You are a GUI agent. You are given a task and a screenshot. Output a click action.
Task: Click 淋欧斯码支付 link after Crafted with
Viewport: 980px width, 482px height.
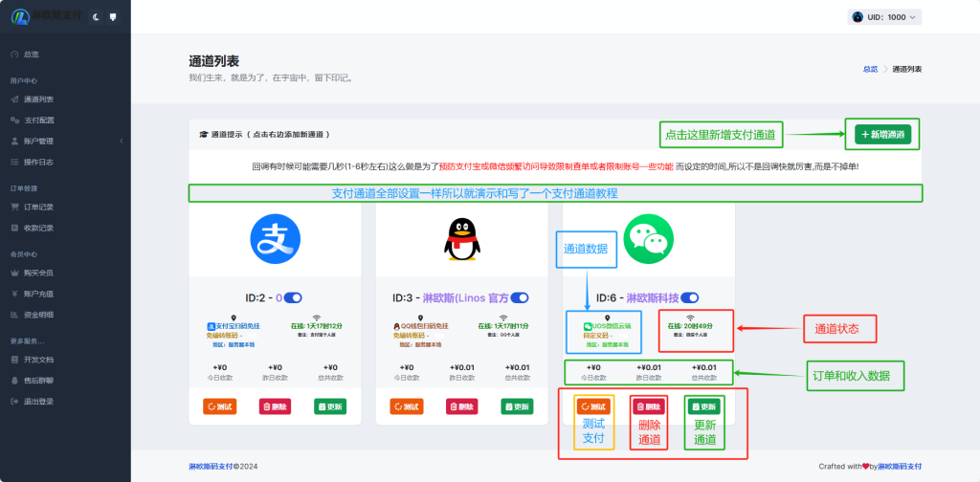pos(900,467)
